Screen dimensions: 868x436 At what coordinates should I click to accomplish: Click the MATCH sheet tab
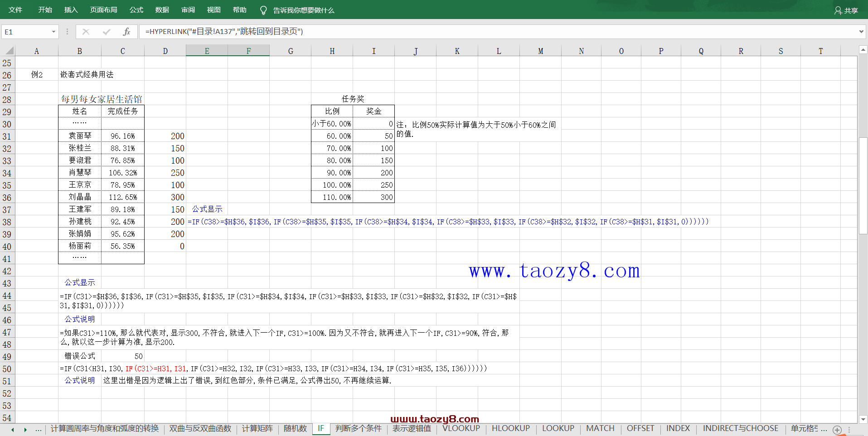pyautogui.click(x=600, y=428)
